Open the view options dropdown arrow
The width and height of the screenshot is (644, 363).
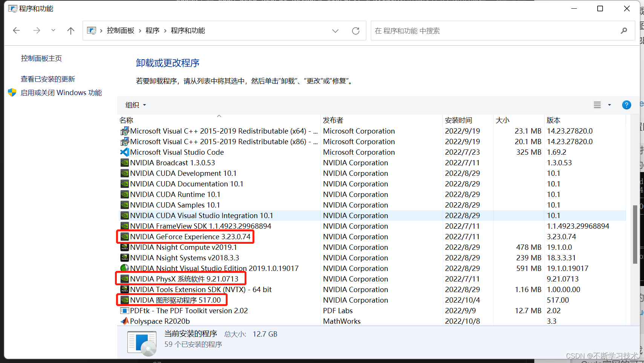click(x=609, y=105)
